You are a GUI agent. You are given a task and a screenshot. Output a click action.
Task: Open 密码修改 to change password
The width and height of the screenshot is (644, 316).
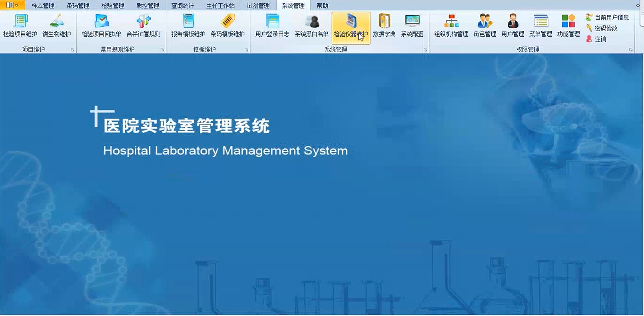[x=602, y=28]
